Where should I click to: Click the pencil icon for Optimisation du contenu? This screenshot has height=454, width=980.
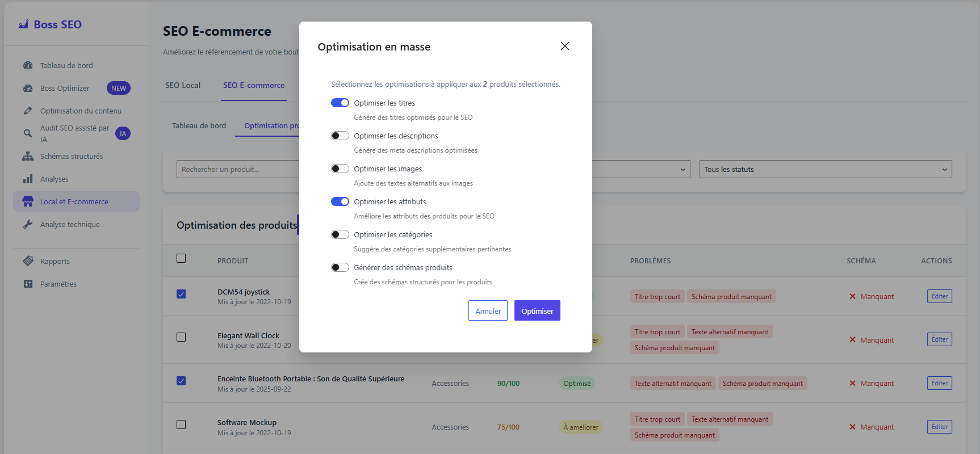[x=28, y=111]
